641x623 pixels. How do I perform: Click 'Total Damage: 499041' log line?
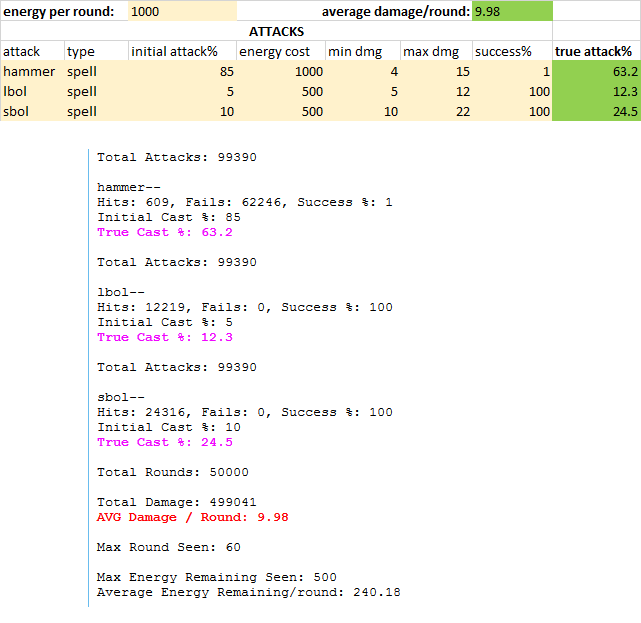[177, 502]
